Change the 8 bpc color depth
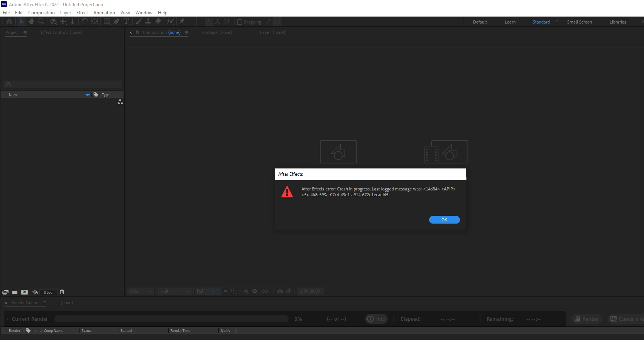Image resolution: width=644 pixels, height=340 pixels. point(48,292)
